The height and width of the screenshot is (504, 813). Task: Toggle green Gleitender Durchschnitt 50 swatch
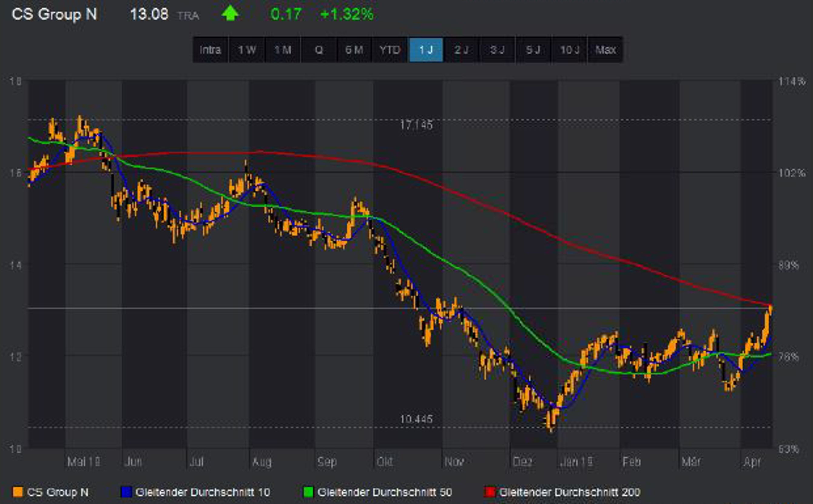coord(308,492)
